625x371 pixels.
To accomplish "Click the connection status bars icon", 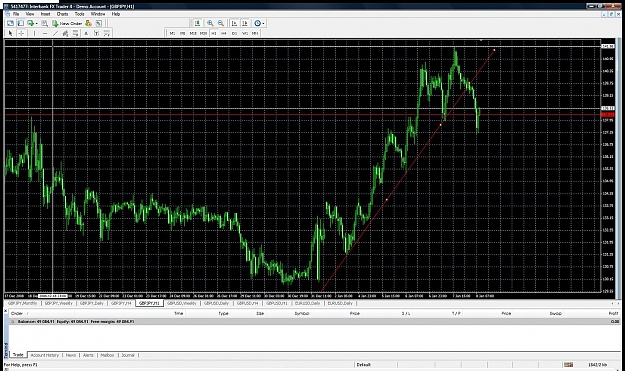I will 568,365.
